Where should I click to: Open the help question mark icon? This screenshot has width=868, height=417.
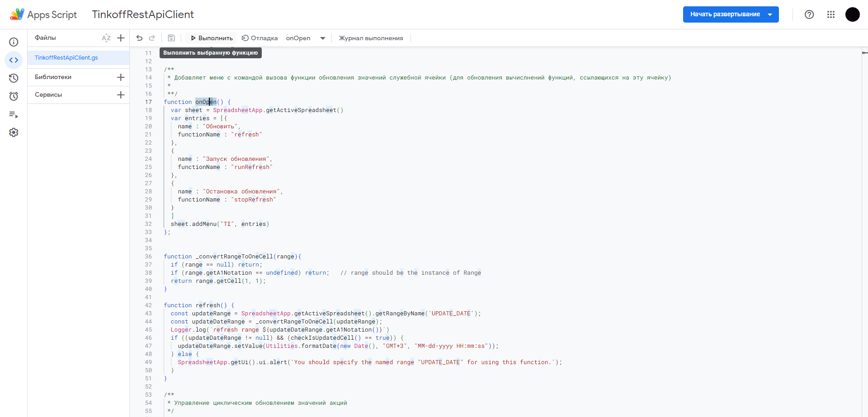pyautogui.click(x=809, y=14)
